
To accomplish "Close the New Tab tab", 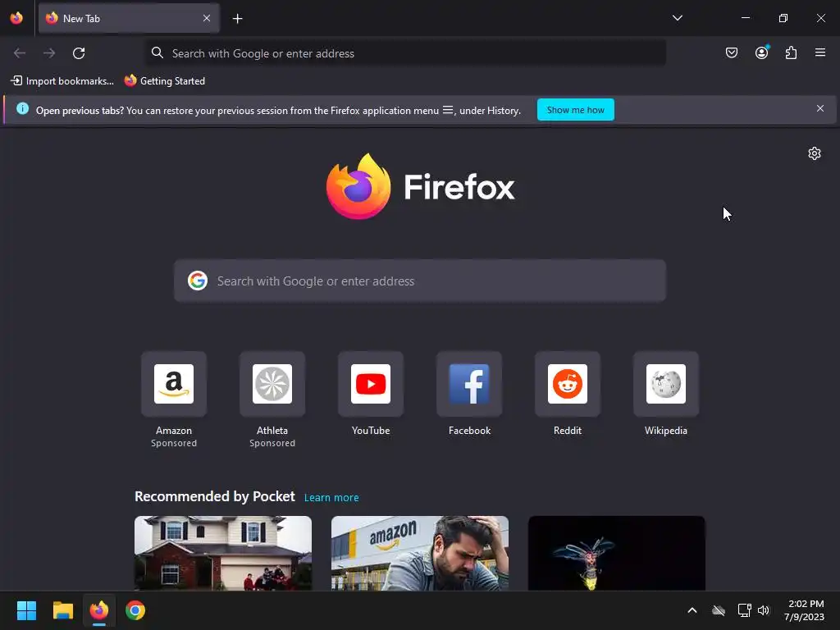I will tap(207, 18).
